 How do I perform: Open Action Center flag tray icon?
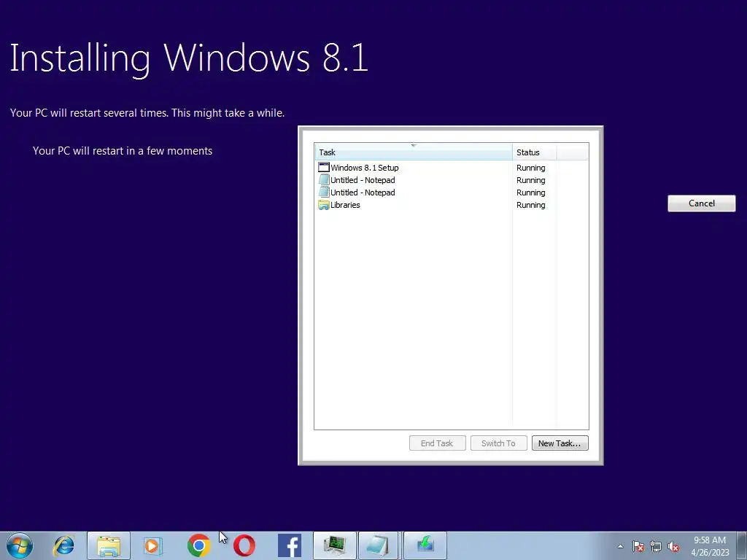pos(638,546)
